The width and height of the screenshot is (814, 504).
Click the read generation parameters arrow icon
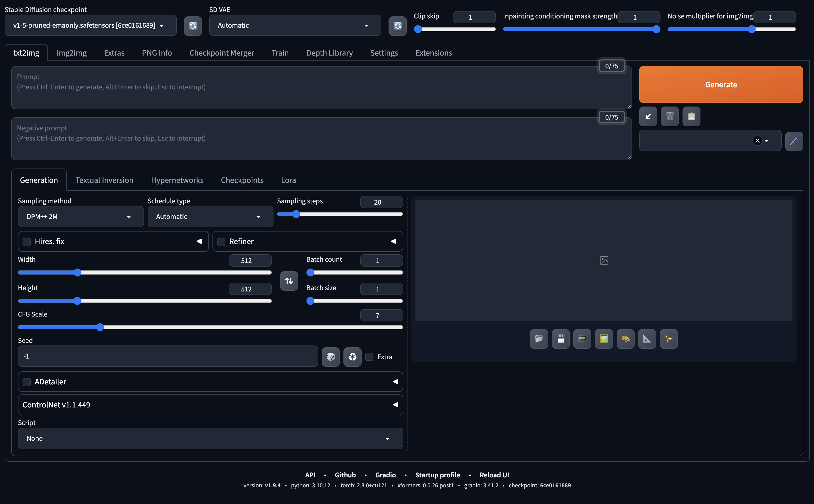648,116
